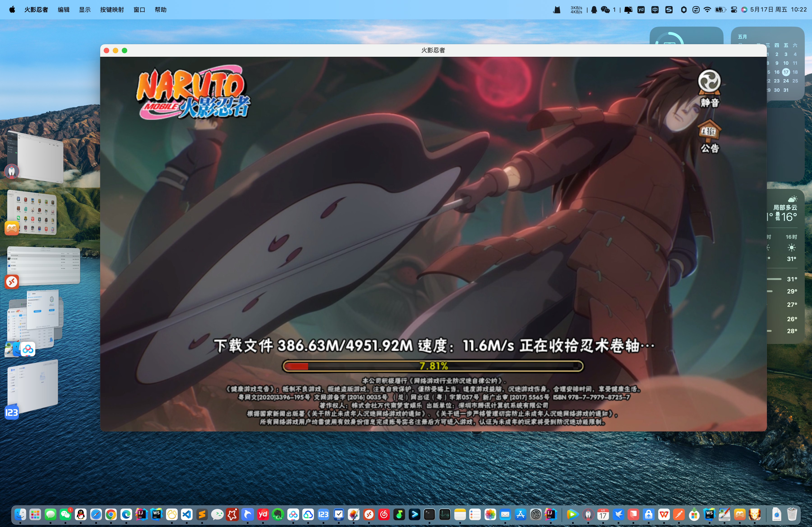The width and height of the screenshot is (812, 527).
Task: Open the 帮助 menu
Action: (160, 9)
